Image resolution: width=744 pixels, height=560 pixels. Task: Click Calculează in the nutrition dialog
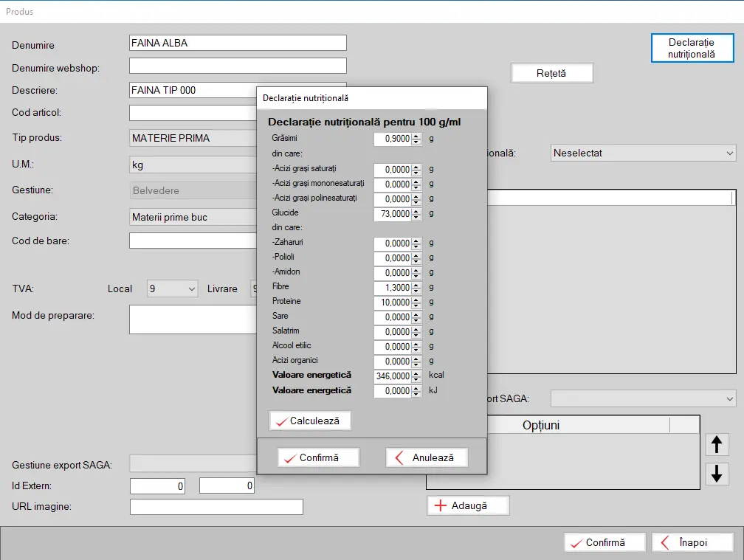pyautogui.click(x=310, y=421)
